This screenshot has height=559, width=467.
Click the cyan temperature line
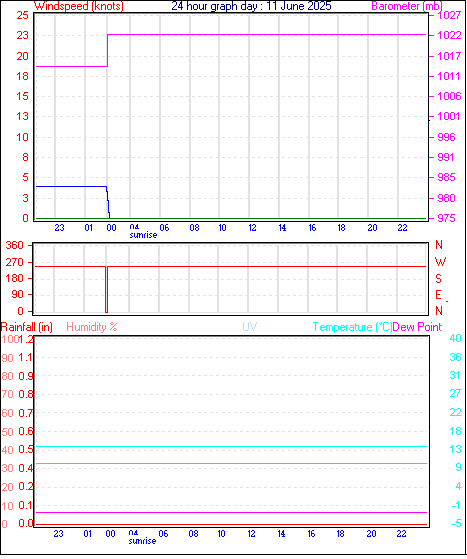[x=232, y=446]
